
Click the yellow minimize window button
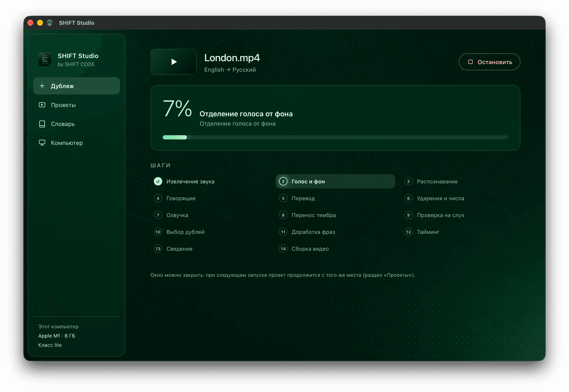[40, 23]
